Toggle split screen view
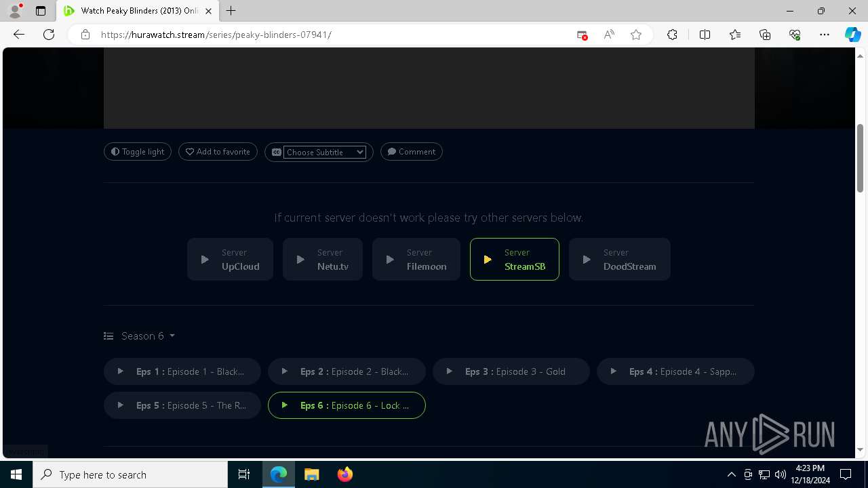This screenshot has width=868, height=488. [705, 35]
